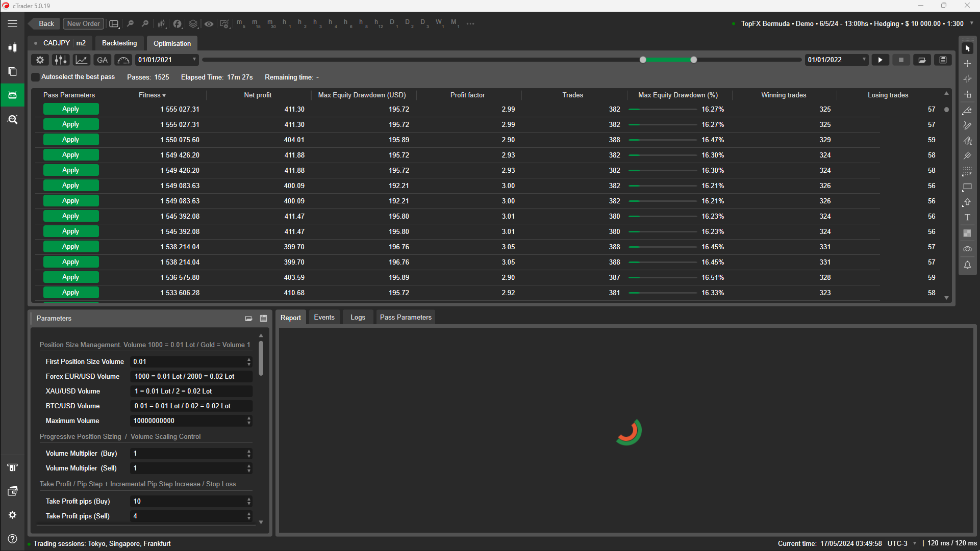Open the optimisation criteria sliders button
The image size is (980, 551).
tap(61, 60)
